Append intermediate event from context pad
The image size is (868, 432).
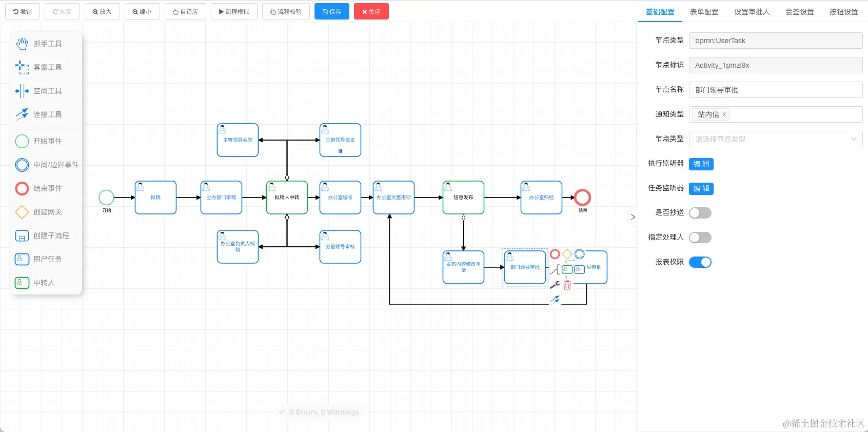[580, 254]
